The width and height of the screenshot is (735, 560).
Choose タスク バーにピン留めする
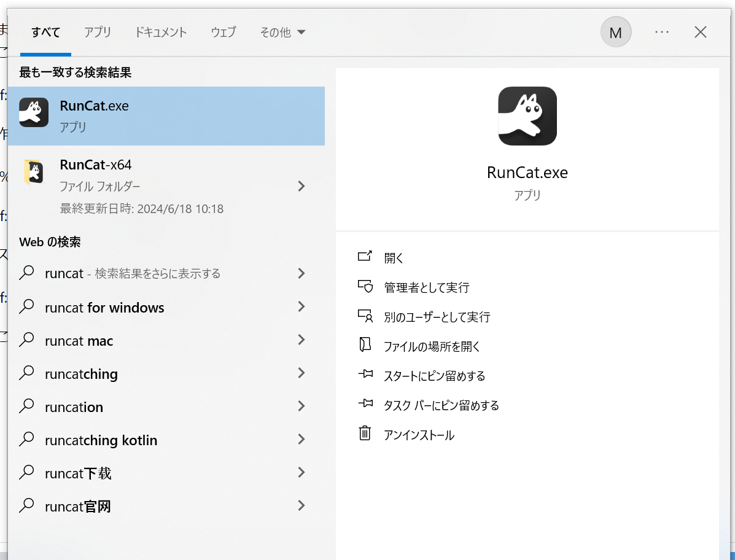coord(441,405)
